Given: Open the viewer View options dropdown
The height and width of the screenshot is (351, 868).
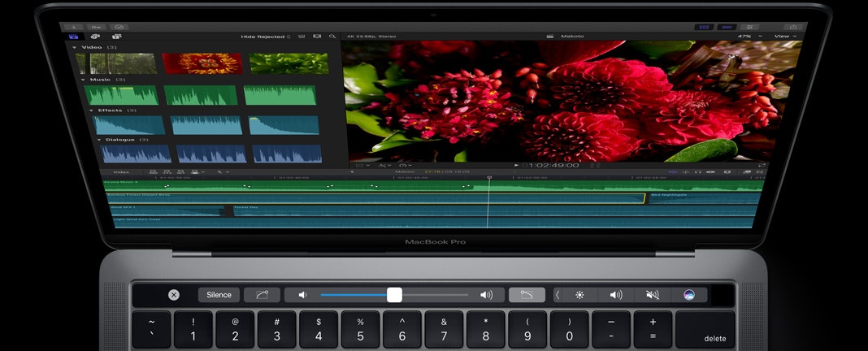Looking at the screenshot, I should pyautogui.click(x=786, y=37).
